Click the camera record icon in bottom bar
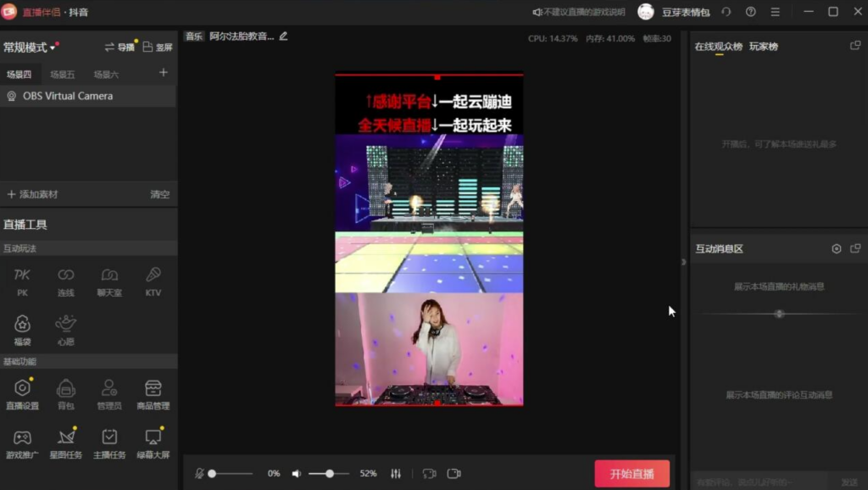 pyautogui.click(x=454, y=473)
